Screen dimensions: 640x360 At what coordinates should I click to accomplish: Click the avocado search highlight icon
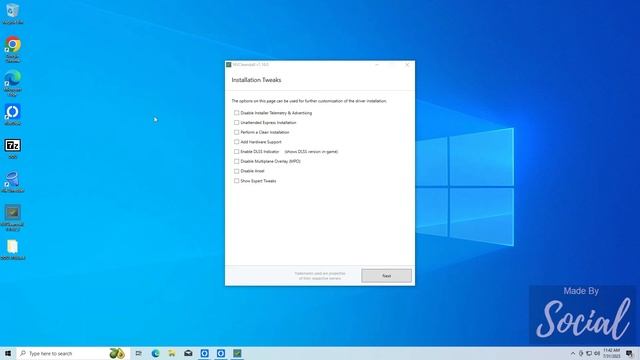117,353
